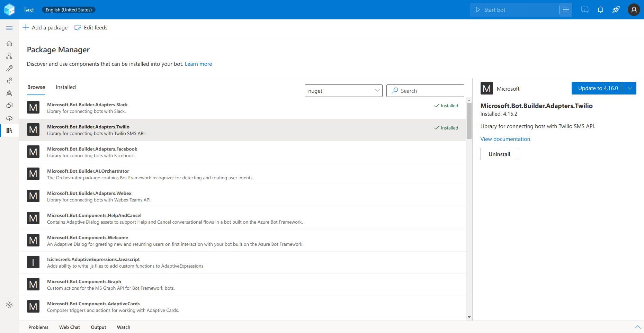Select Microsoft.Bot.Builder.Adapters.Facebook row

point(242,152)
